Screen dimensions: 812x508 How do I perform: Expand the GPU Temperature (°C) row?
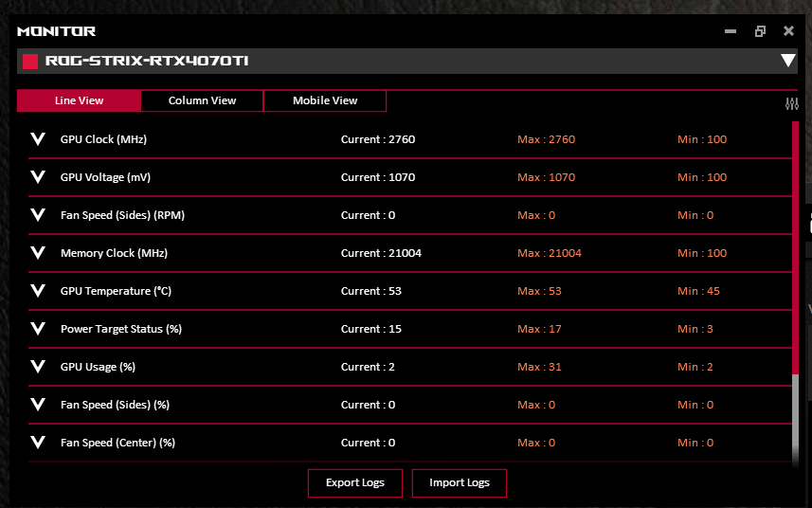click(x=38, y=291)
